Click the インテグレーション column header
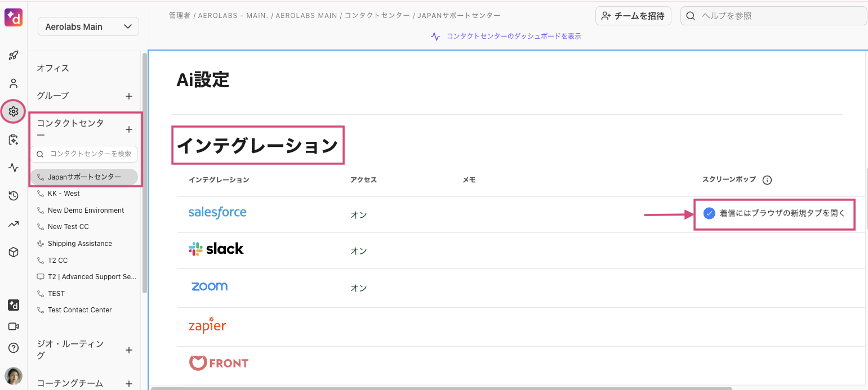868x390 pixels. click(219, 180)
